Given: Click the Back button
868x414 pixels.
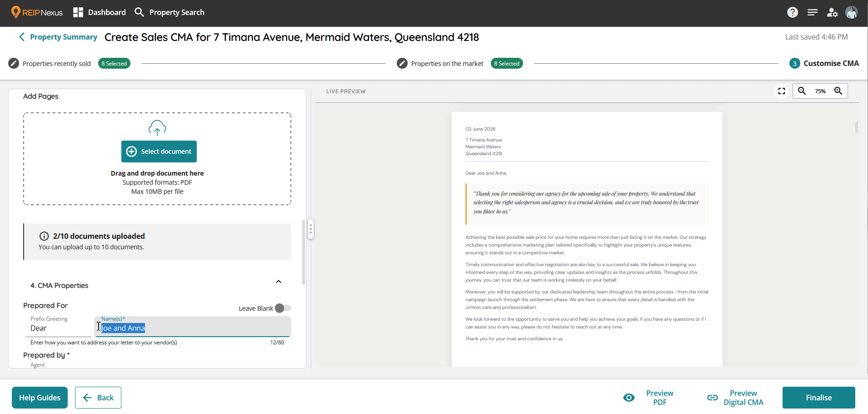Looking at the screenshot, I should pyautogui.click(x=98, y=398).
